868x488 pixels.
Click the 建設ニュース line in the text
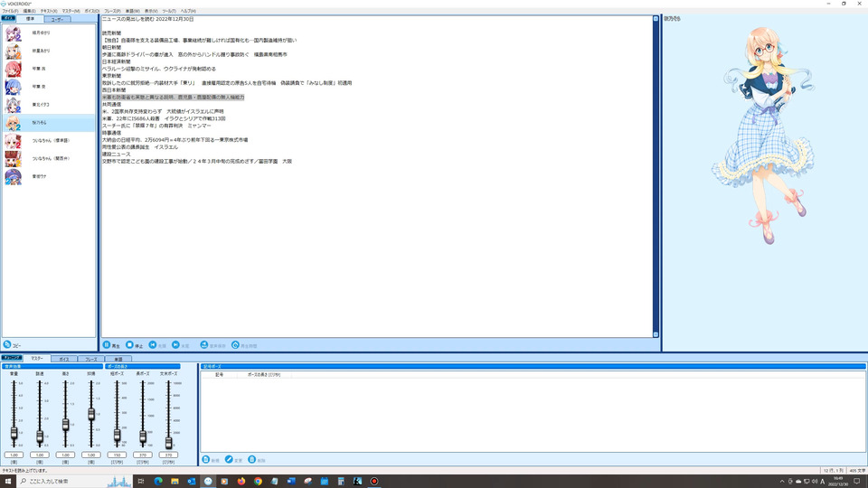[x=117, y=154]
